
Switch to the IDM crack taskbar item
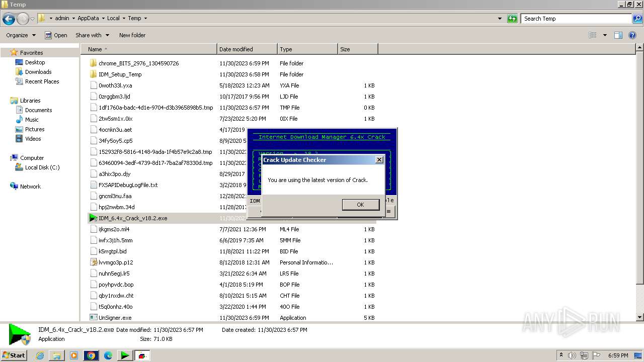[x=125, y=355]
